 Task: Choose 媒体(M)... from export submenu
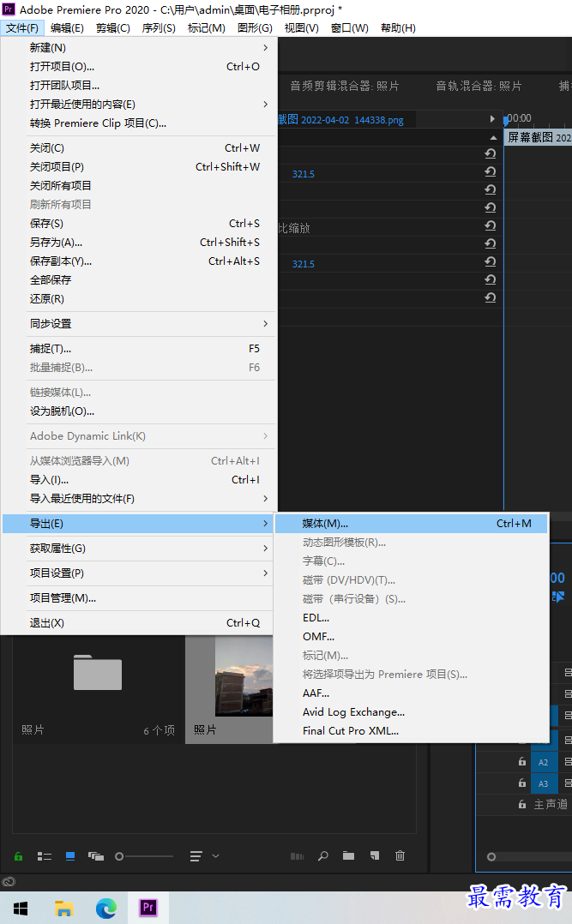pyautogui.click(x=411, y=523)
